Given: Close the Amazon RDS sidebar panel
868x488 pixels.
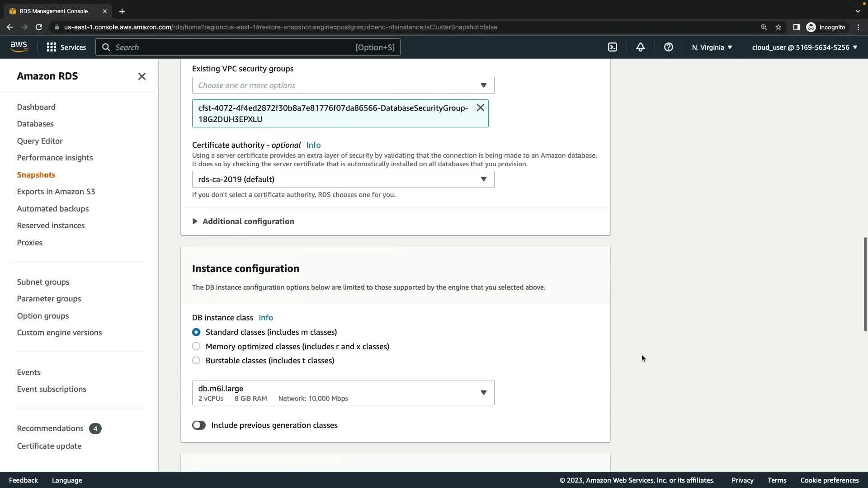Looking at the screenshot, I should pyautogui.click(x=142, y=76).
